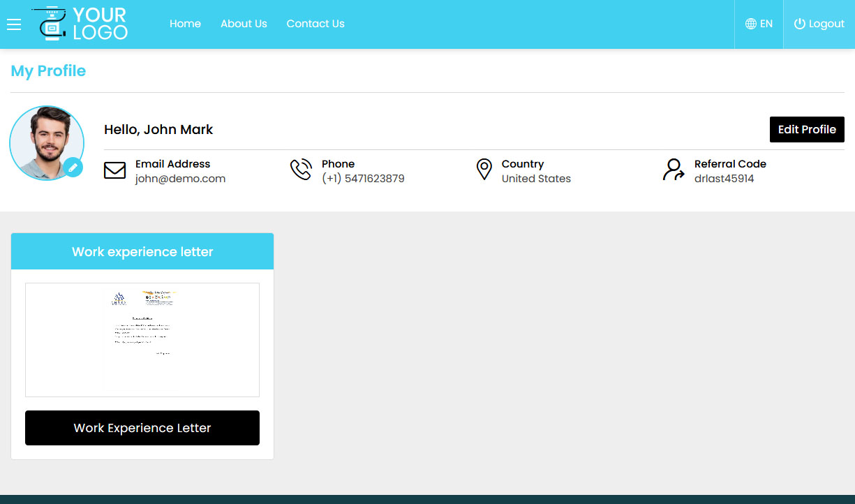Log out using the Logout button
The image size is (855, 504).
tap(819, 24)
